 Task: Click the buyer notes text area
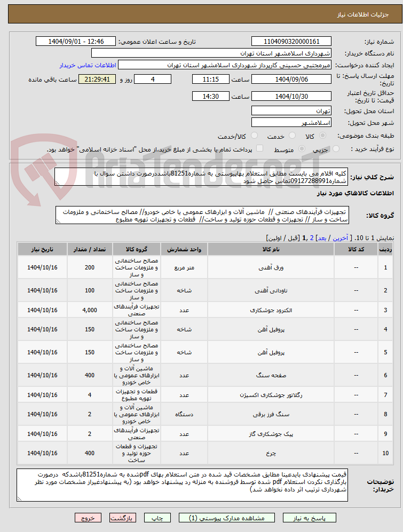[183, 485]
